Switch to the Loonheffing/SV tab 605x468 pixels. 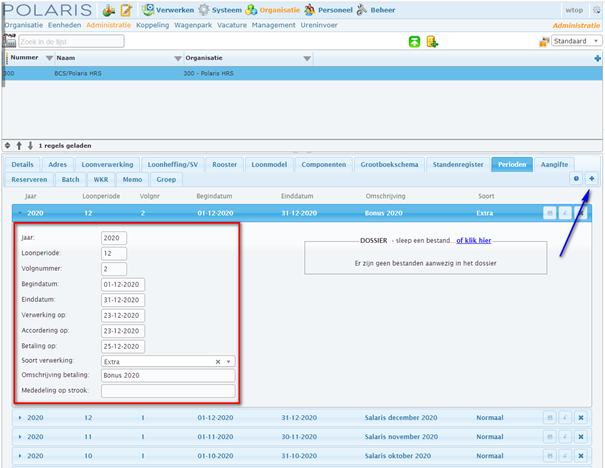(x=173, y=164)
